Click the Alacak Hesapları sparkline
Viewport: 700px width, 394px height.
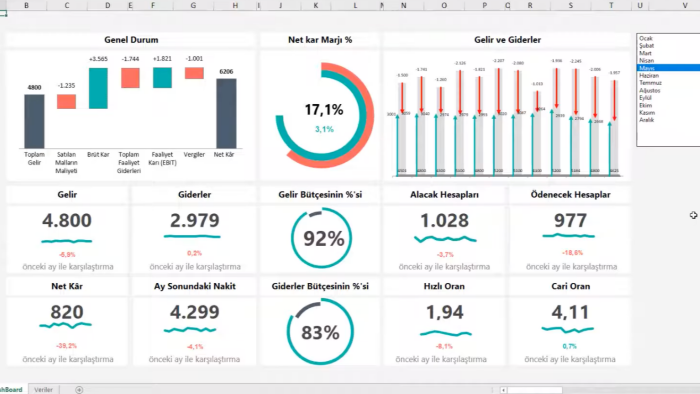[445, 240]
